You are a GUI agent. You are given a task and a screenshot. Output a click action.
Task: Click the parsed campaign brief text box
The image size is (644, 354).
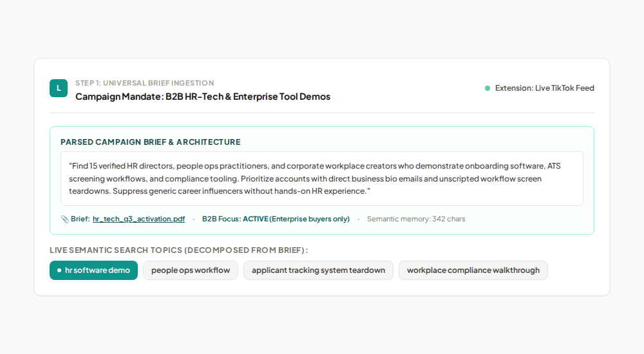pyautogui.click(x=322, y=179)
